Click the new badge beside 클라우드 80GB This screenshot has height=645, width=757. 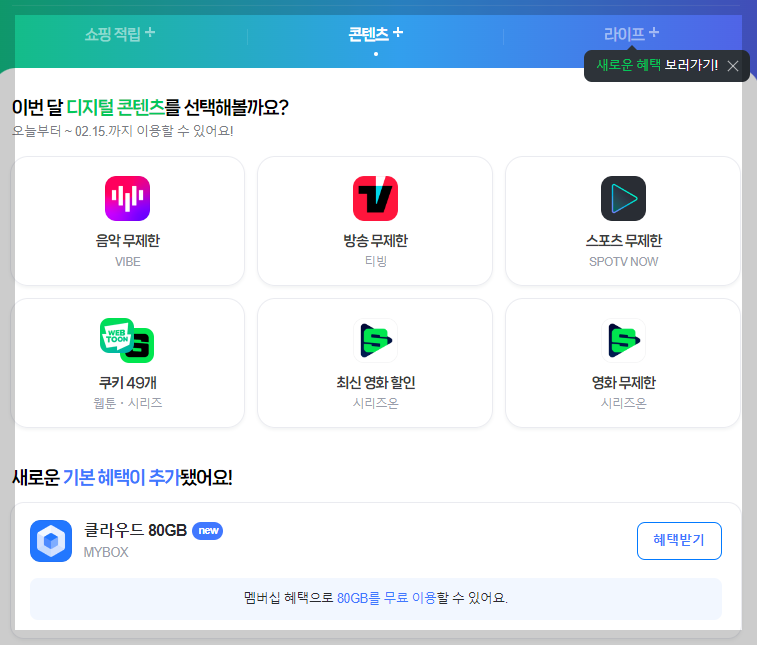pos(208,531)
